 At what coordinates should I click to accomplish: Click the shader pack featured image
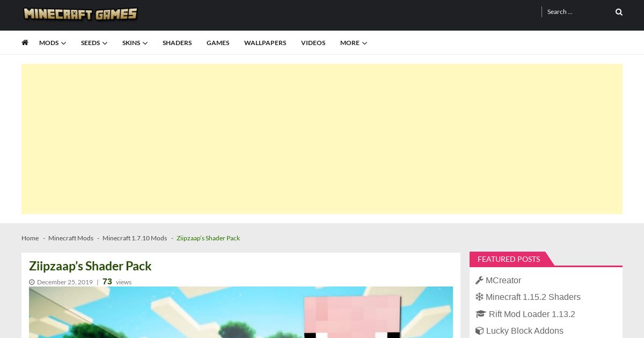tap(241, 312)
